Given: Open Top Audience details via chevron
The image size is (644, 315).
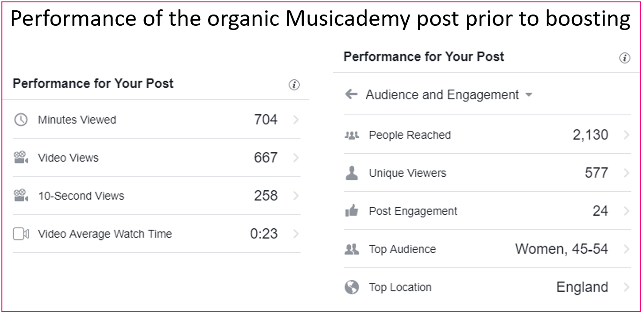Looking at the screenshot, I should (626, 249).
